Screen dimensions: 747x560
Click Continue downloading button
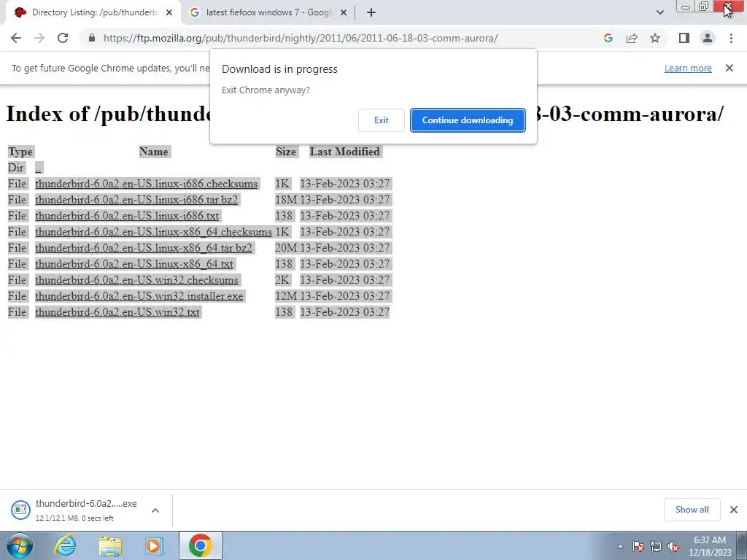pos(468,120)
